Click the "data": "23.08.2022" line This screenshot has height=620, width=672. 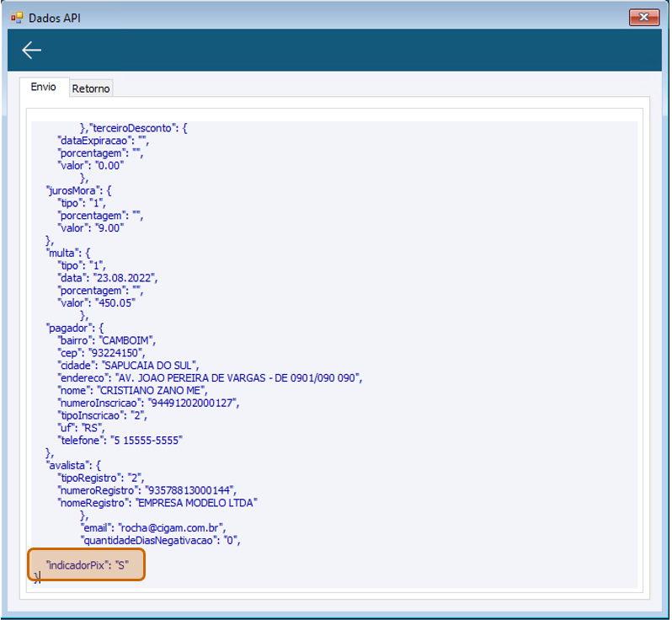pos(108,278)
